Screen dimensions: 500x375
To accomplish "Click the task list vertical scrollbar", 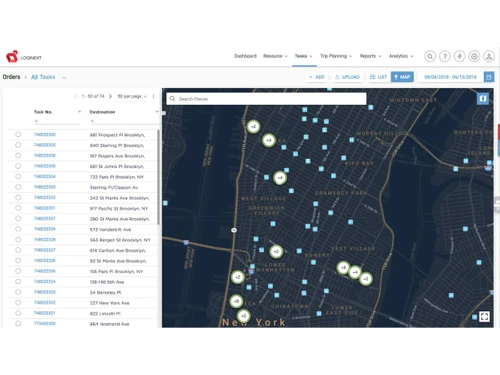I will pyautogui.click(x=158, y=177).
